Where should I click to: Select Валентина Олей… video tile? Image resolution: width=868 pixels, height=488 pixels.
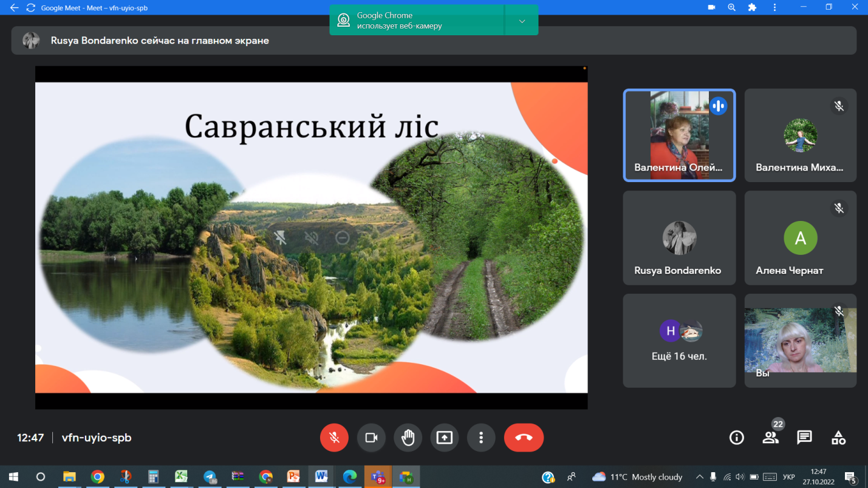point(679,135)
